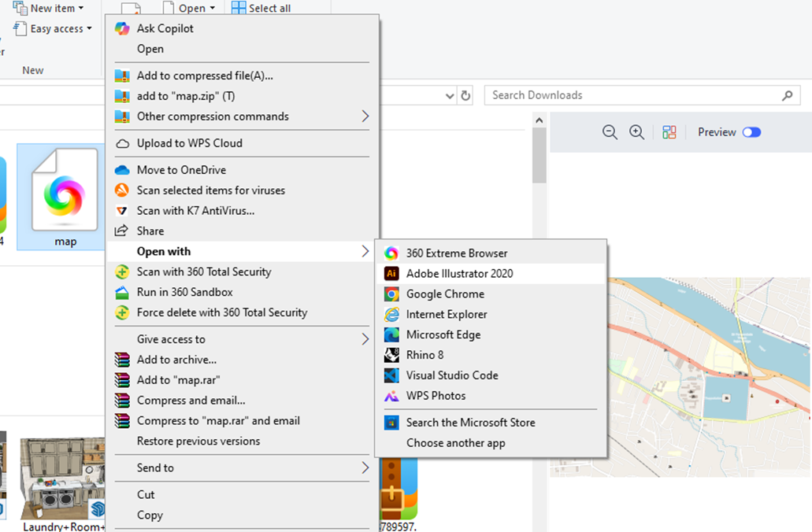The height and width of the screenshot is (532, 812).
Task: Click the Visual Studio Code icon
Action: pyautogui.click(x=391, y=375)
